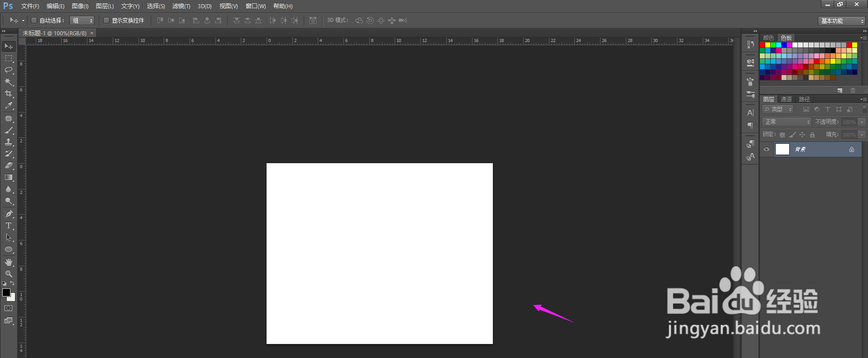868x358 pixels.
Task: Pick the yellow swatch in Swatches
Action: pos(768,45)
